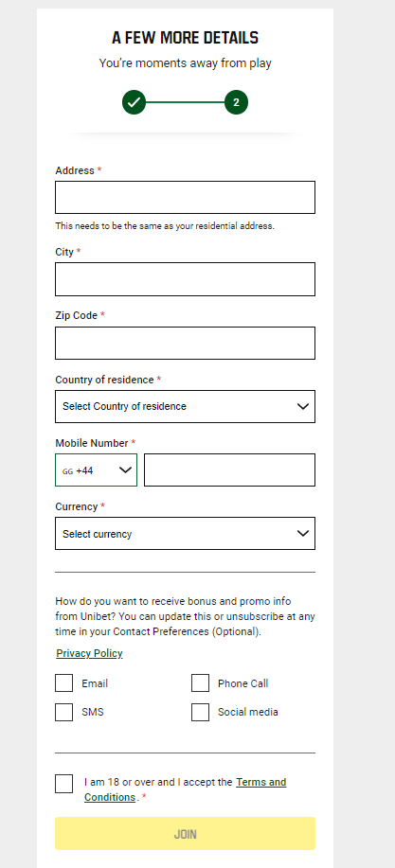Accept the 18 or over terms checkbox

tap(63, 784)
